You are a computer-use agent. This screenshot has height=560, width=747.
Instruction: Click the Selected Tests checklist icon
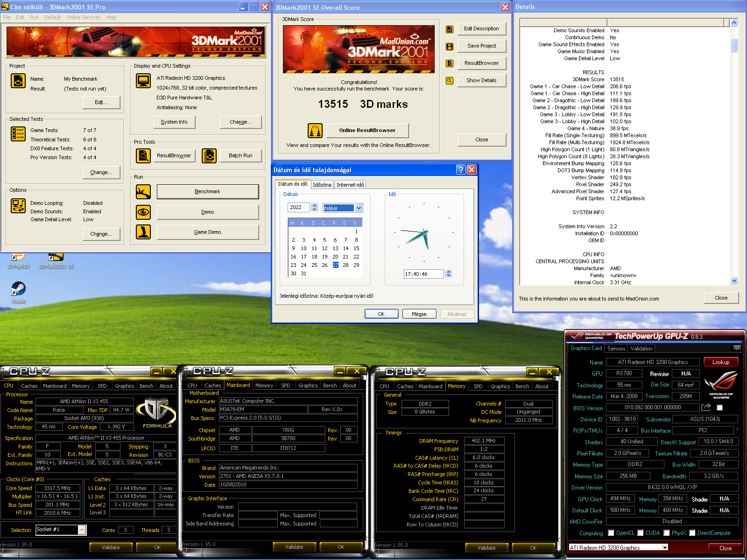[x=18, y=134]
